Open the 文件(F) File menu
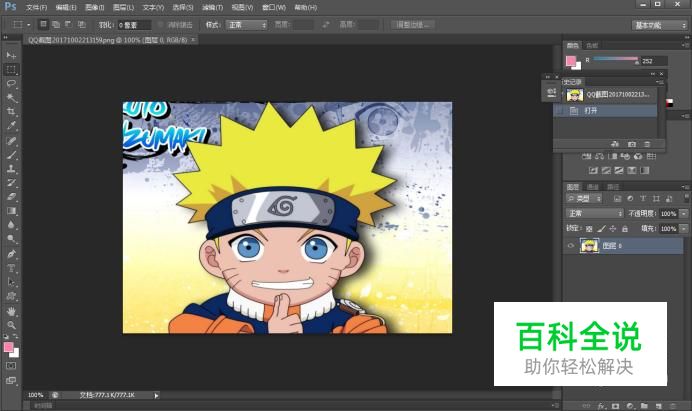The image size is (692, 411). [36, 8]
